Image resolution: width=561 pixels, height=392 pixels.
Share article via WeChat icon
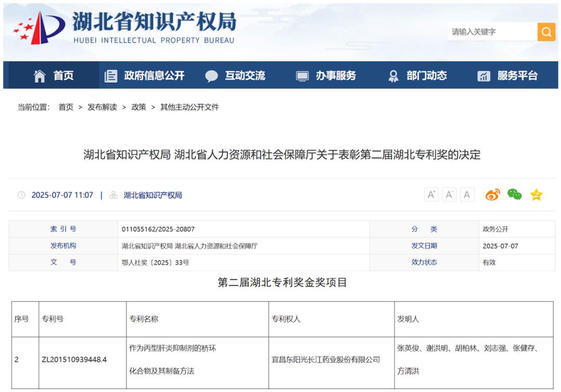(x=514, y=195)
